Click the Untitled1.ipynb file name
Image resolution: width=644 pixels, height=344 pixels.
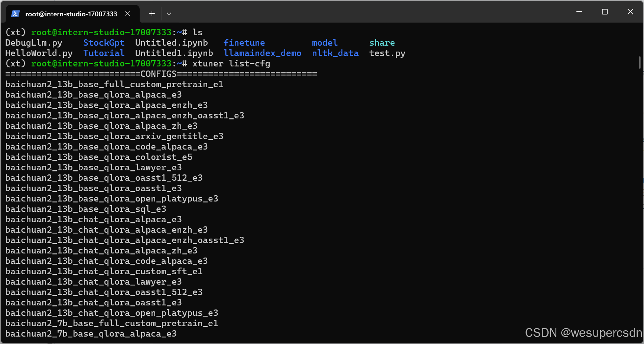pyautogui.click(x=174, y=53)
